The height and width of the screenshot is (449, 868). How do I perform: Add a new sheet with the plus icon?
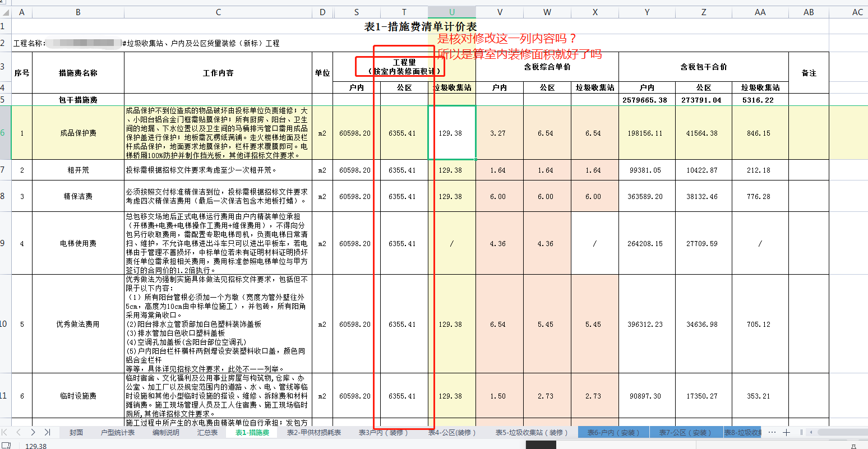pyautogui.click(x=786, y=432)
